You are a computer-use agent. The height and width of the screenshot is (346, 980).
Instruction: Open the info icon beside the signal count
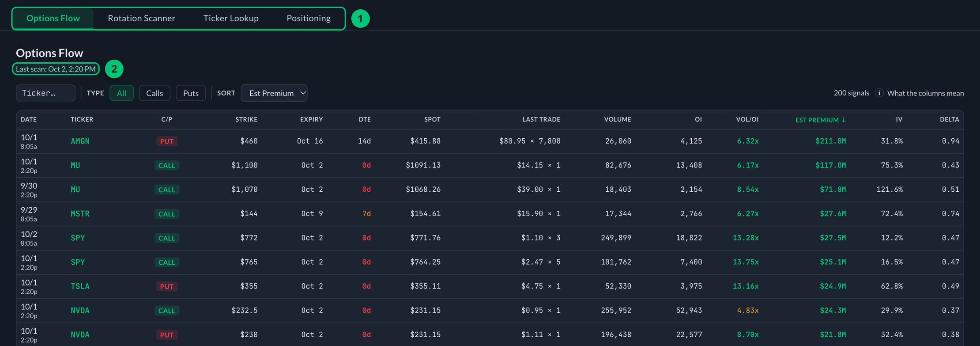click(x=879, y=93)
